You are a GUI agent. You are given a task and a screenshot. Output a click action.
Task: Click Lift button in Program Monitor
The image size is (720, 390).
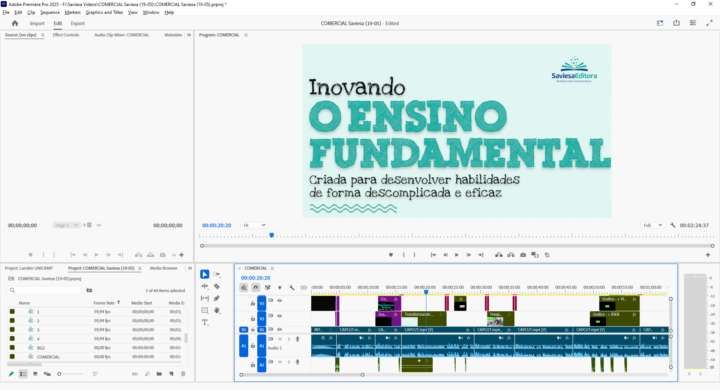tap(499, 255)
